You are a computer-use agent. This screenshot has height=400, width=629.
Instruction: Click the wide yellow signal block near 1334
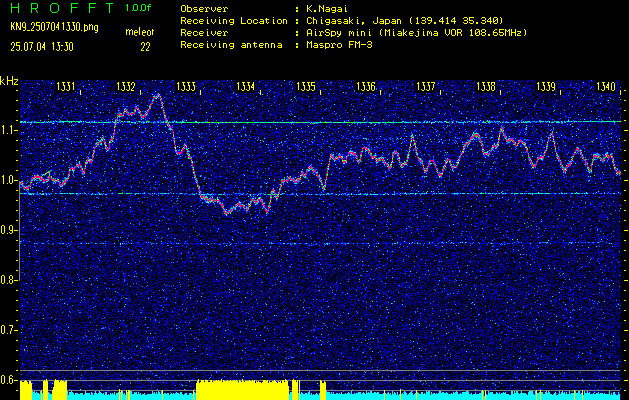coord(242,390)
